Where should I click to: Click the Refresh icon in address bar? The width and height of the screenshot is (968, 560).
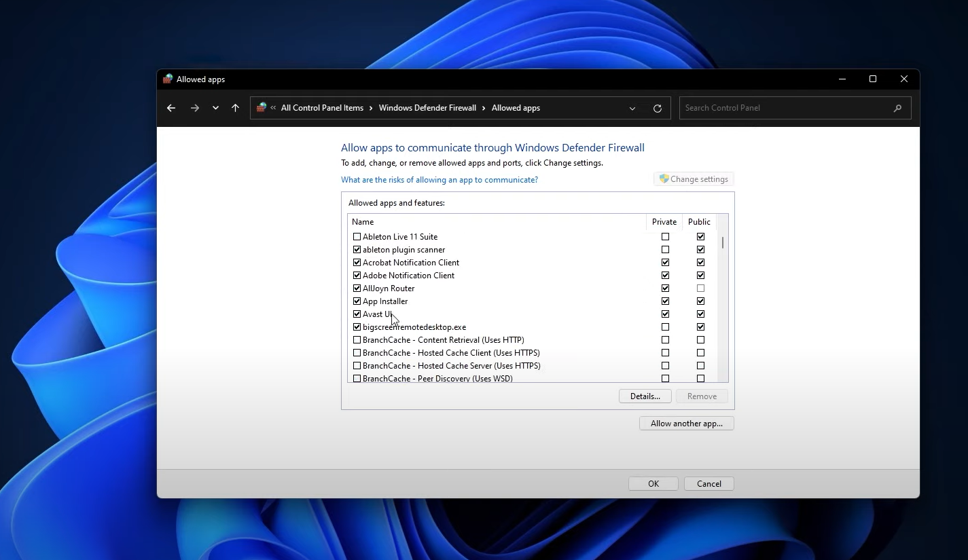657,109
